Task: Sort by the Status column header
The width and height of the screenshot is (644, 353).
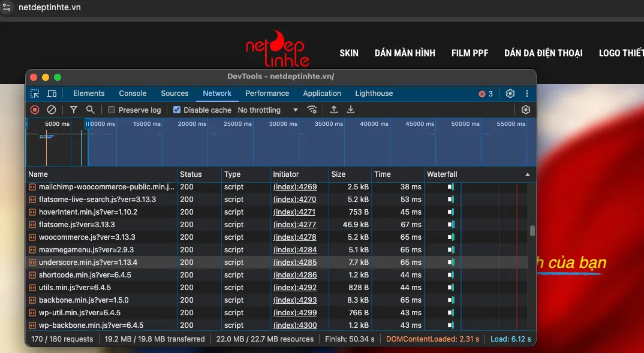Action: (200, 174)
